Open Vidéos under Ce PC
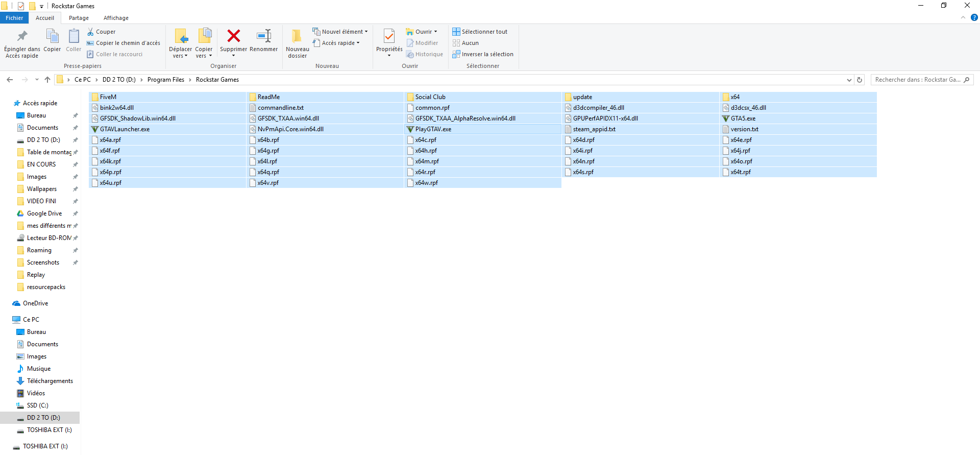The width and height of the screenshot is (980, 455). [36, 393]
